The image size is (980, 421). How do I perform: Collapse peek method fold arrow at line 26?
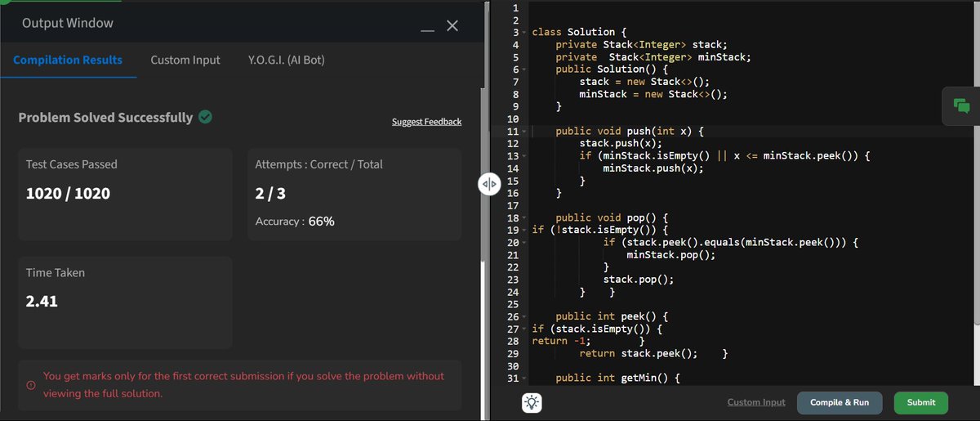(x=524, y=316)
